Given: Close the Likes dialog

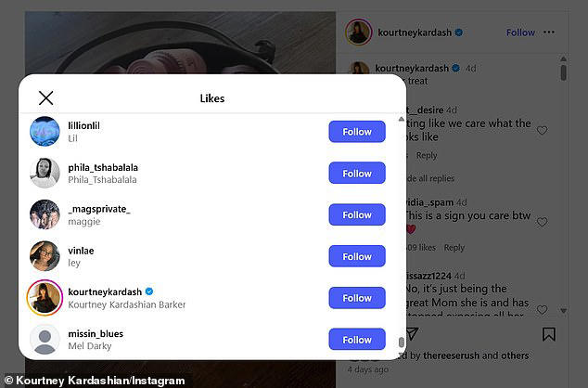Looking at the screenshot, I should coord(45,97).
